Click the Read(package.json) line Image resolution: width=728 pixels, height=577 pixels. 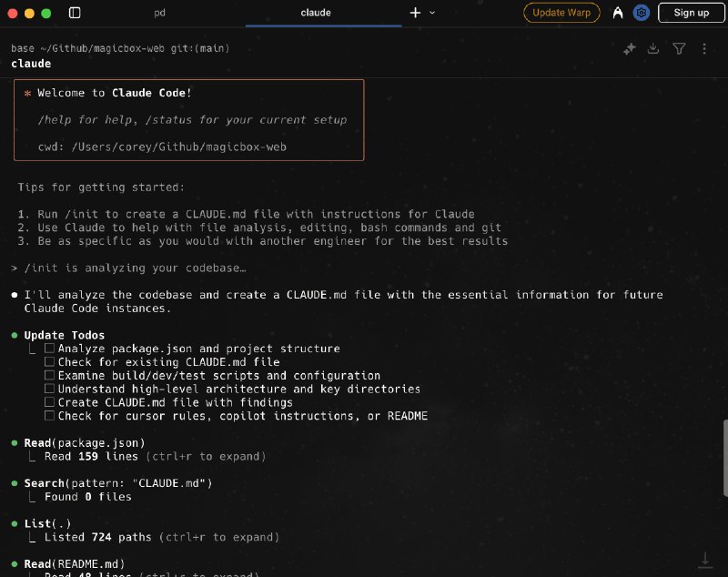click(x=85, y=443)
